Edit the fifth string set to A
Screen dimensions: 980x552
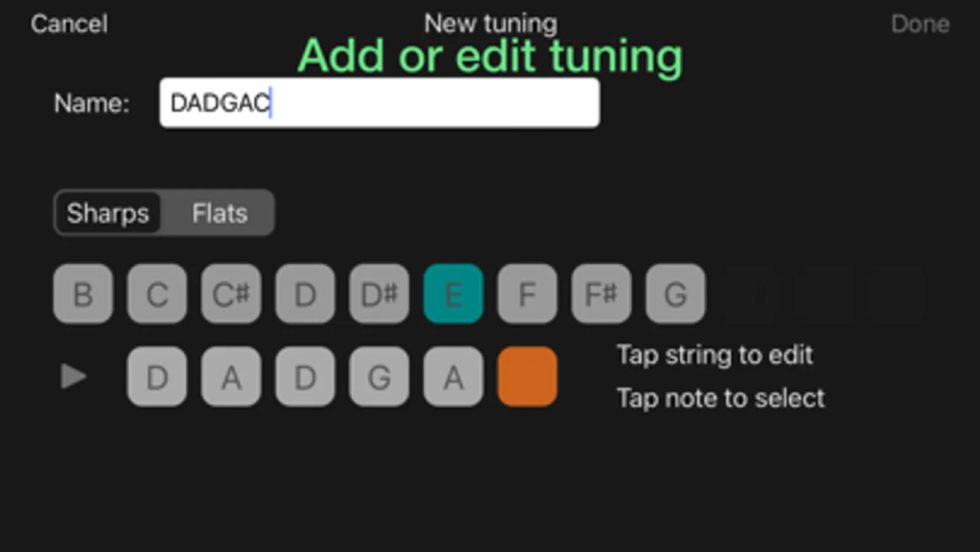click(x=453, y=377)
